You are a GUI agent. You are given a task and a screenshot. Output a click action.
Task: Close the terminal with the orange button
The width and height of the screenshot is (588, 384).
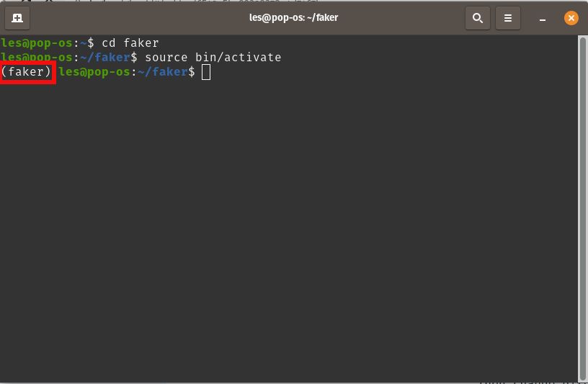point(571,18)
